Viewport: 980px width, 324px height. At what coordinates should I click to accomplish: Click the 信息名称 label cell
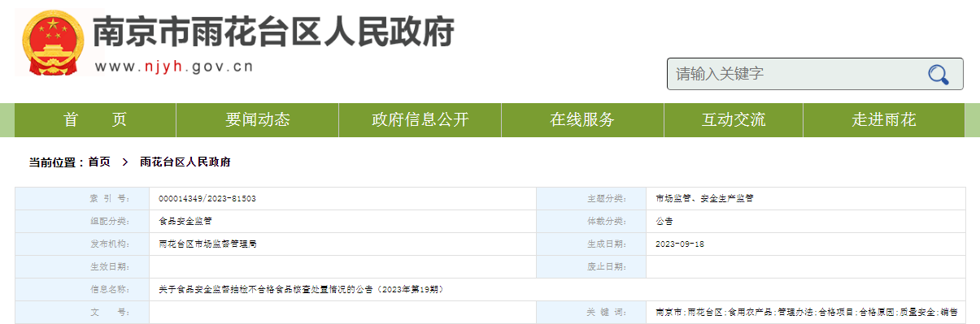pyautogui.click(x=82, y=289)
